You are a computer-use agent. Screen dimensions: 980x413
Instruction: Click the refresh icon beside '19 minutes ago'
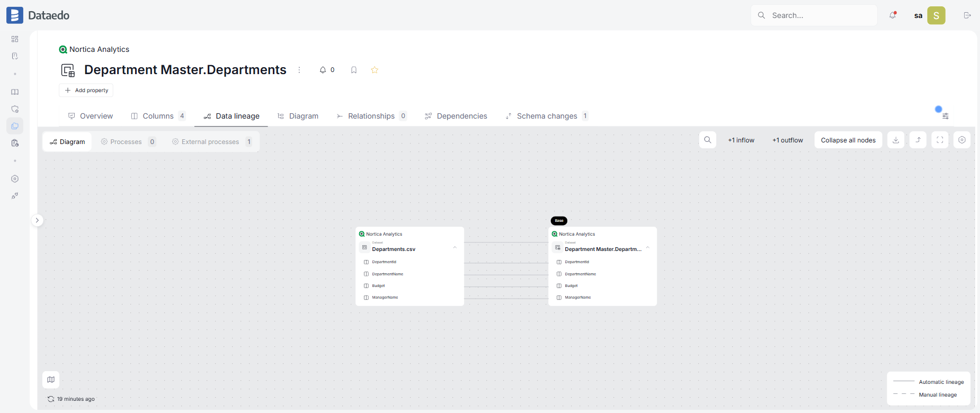coord(51,399)
